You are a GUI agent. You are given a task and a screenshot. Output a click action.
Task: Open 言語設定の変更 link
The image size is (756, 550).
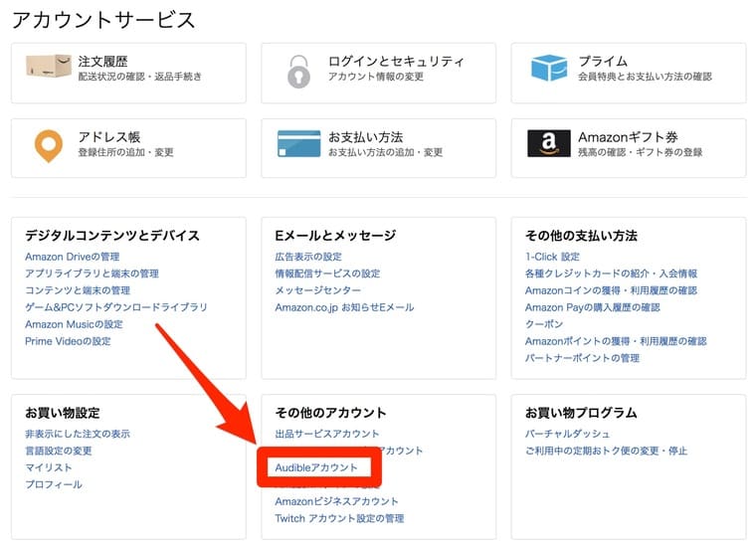(x=59, y=451)
